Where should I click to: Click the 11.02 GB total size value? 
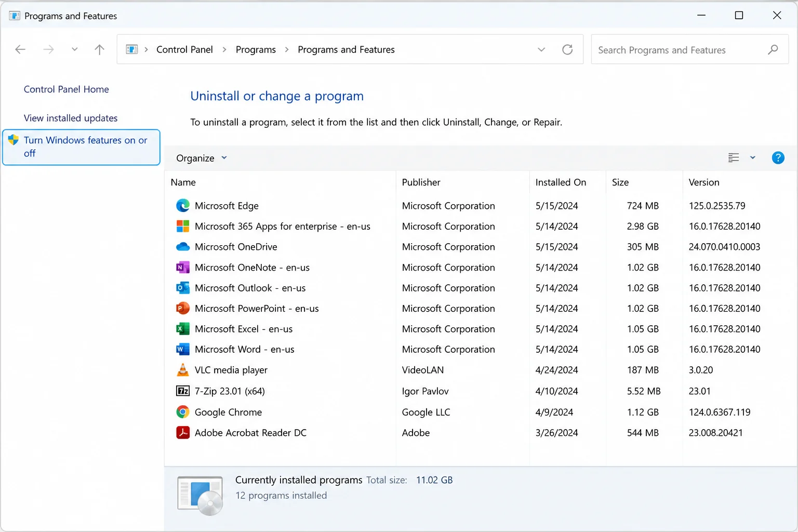point(434,480)
